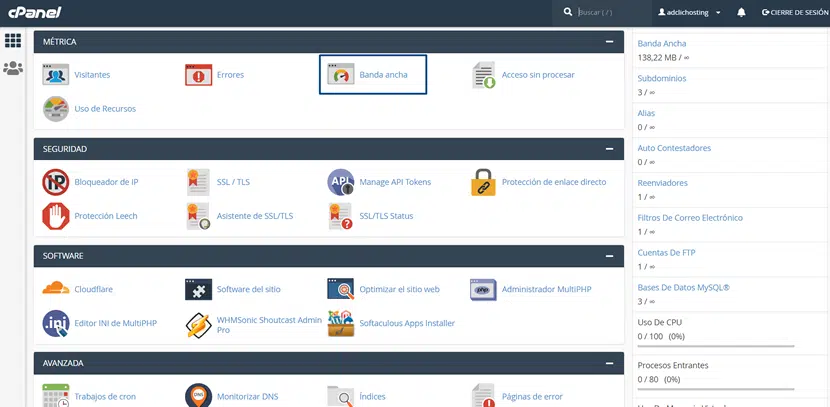
Task: Open the Cloudflare cloud icon
Action: pyautogui.click(x=55, y=289)
